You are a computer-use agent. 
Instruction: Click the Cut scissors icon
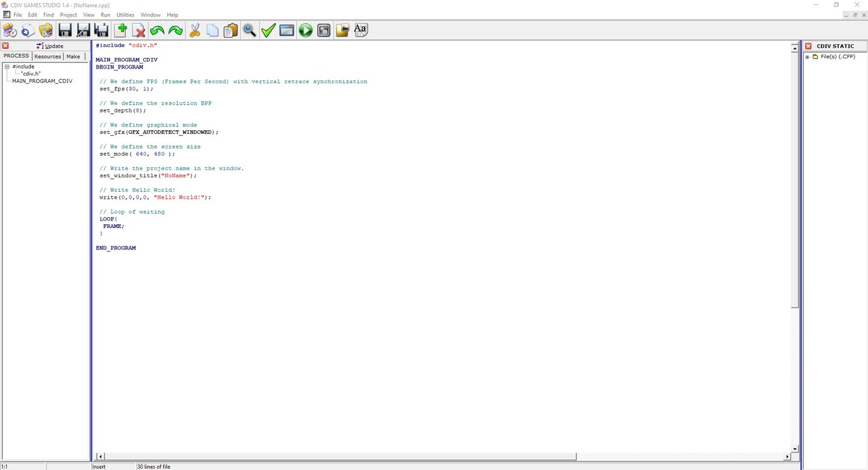coord(194,30)
